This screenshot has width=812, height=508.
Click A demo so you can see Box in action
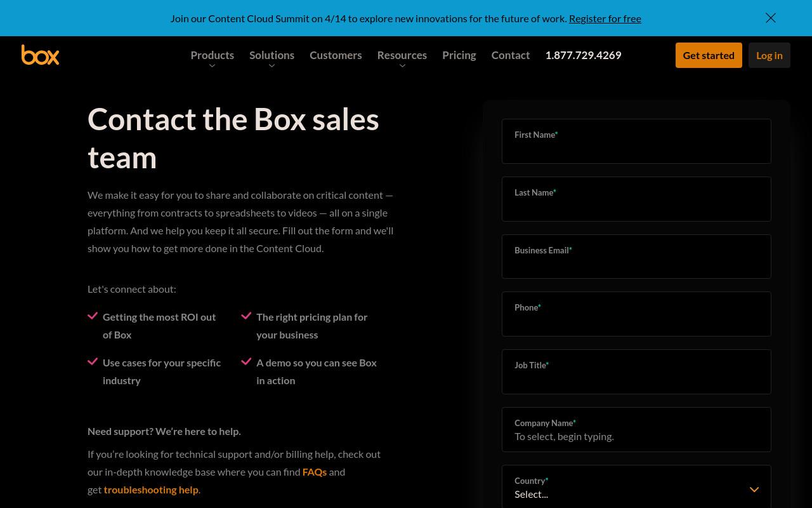tap(317, 371)
